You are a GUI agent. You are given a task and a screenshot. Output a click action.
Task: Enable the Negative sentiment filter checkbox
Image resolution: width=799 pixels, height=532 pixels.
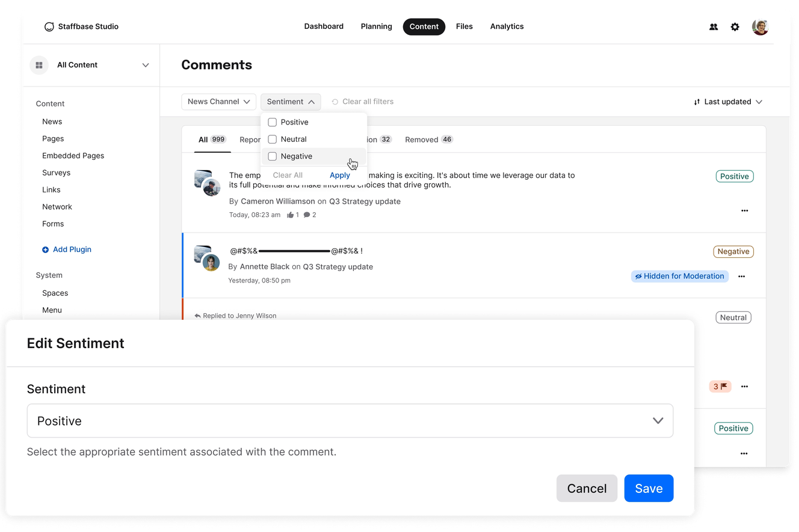272,156
